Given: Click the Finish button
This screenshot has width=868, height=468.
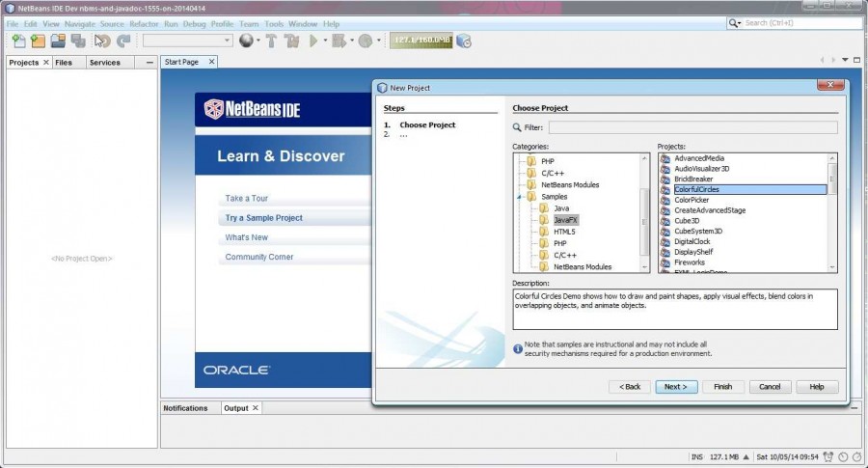Looking at the screenshot, I should [723, 387].
